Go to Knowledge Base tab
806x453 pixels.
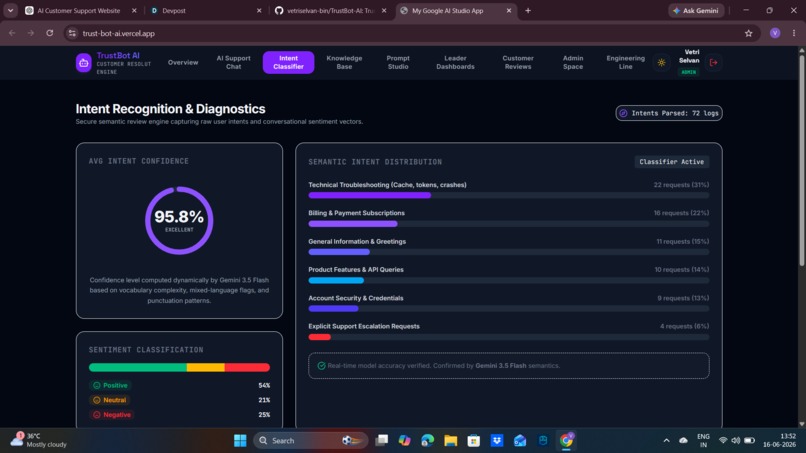coord(344,62)
